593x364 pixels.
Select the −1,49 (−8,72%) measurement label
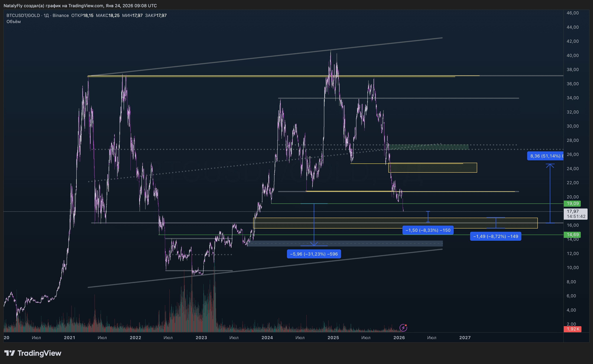495,236
